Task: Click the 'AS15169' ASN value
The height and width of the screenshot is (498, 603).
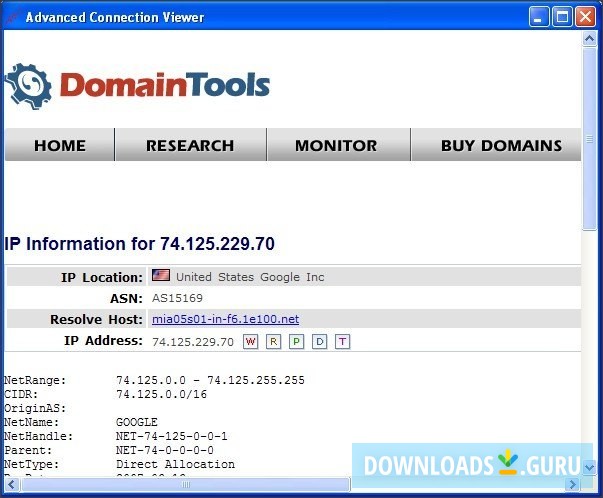Action: [x=177, y=298]
